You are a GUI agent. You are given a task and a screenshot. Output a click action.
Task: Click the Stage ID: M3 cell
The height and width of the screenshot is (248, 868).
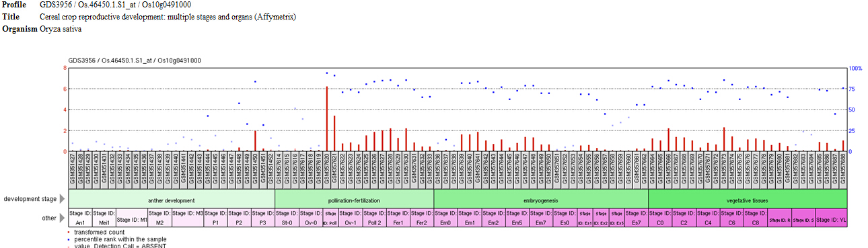coord(188,218)
